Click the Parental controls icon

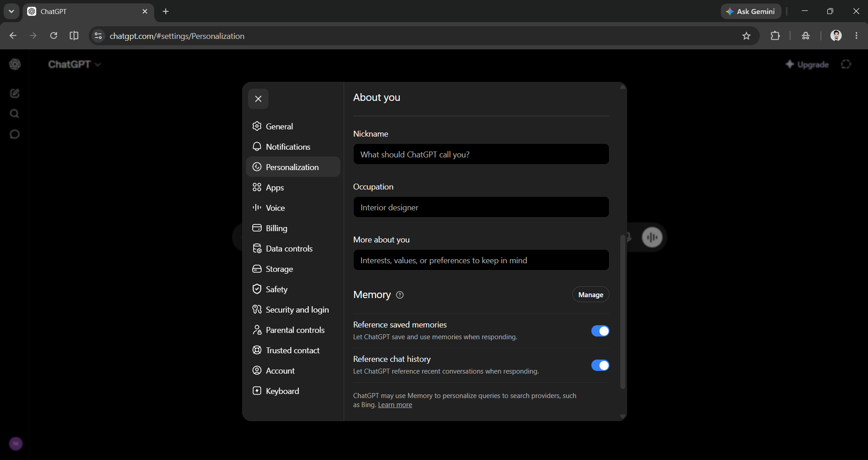tap(257, 330)
